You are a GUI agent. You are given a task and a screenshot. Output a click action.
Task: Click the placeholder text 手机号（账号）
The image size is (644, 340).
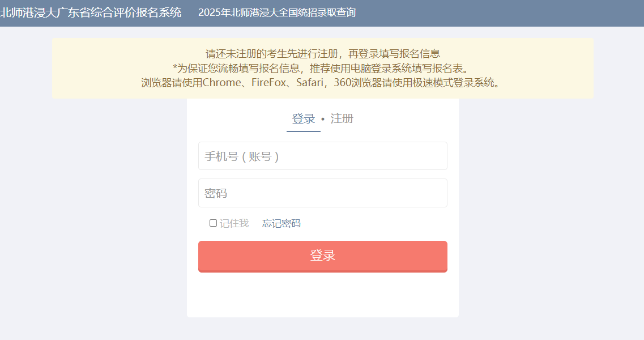pyautogui.click(x=242, y=156)
